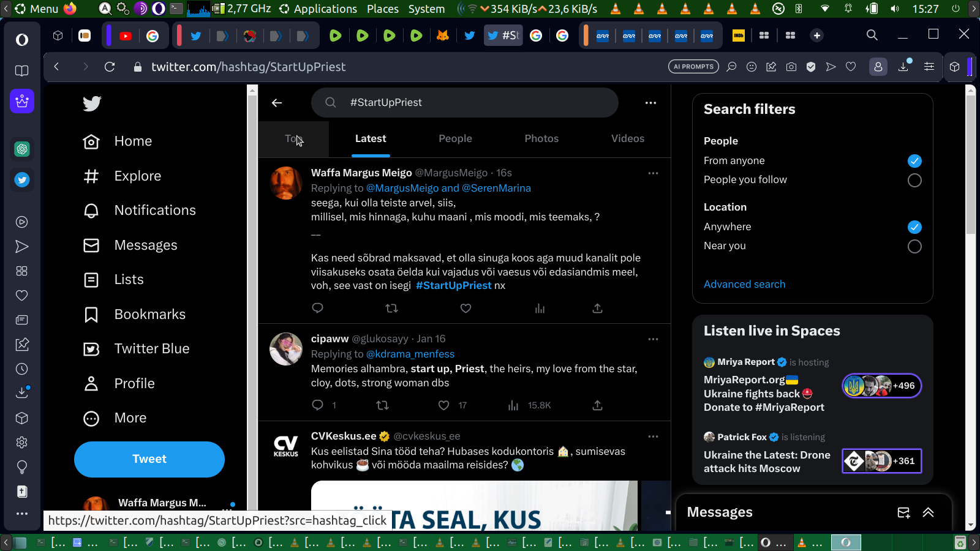
Task: Share Waffa Margus Meigo's tweet
Action: click(x=597, y=308)
